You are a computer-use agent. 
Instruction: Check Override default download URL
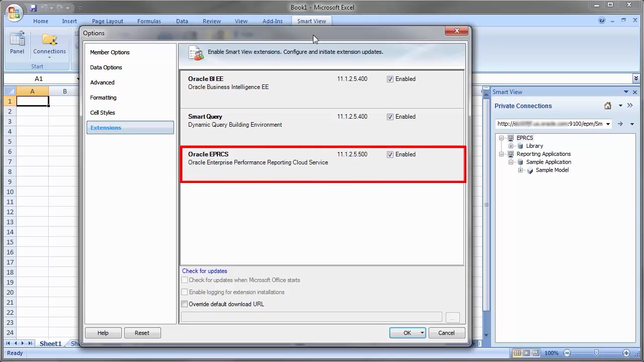click(x=185, y=304)
